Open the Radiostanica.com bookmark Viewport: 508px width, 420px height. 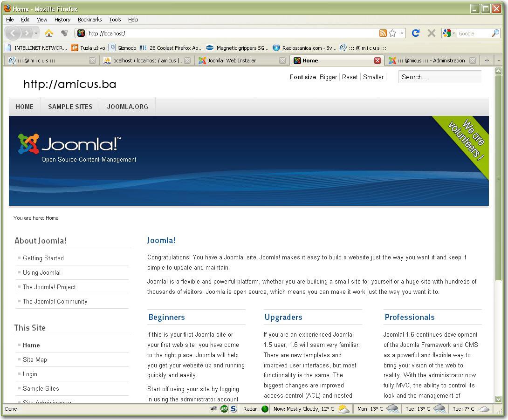point(304,48)
